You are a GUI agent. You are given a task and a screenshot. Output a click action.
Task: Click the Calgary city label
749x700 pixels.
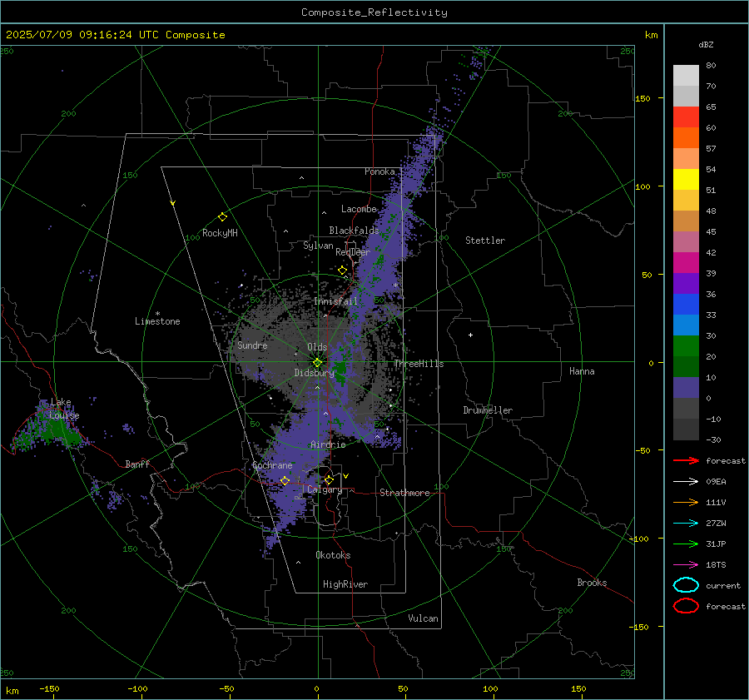(325, 489)
